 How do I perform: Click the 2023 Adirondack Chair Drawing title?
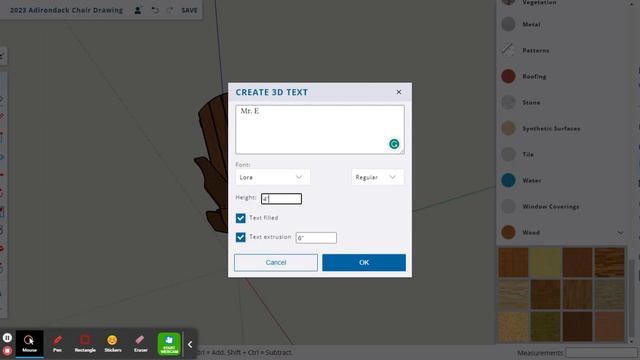(x=66, y=10)
